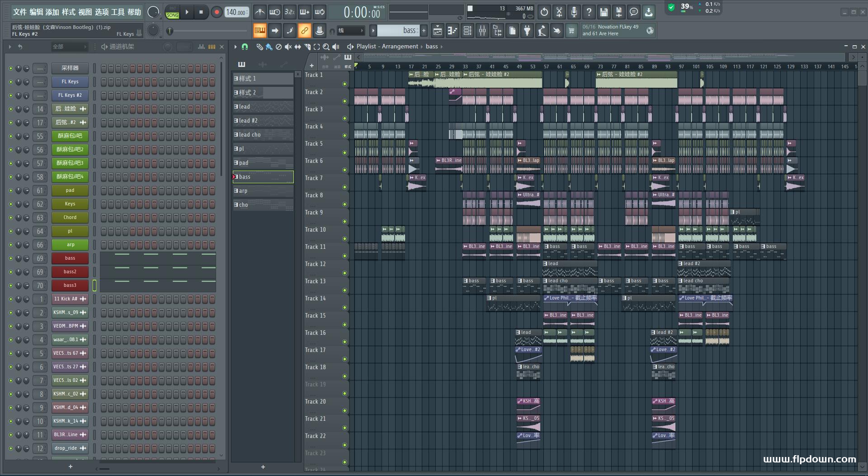Open the mixer view icon

(x=482, y=31)
